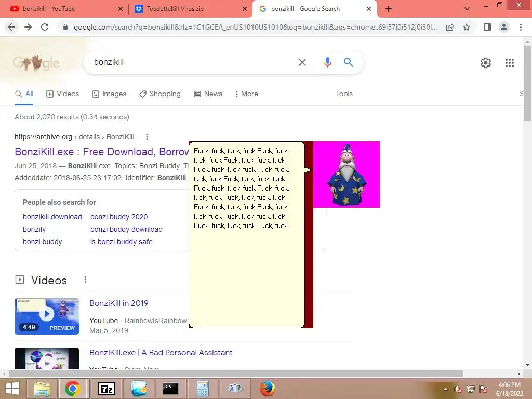
Task: Expand the More search filters
Action: pyautogui.click(x=247, y=94)
